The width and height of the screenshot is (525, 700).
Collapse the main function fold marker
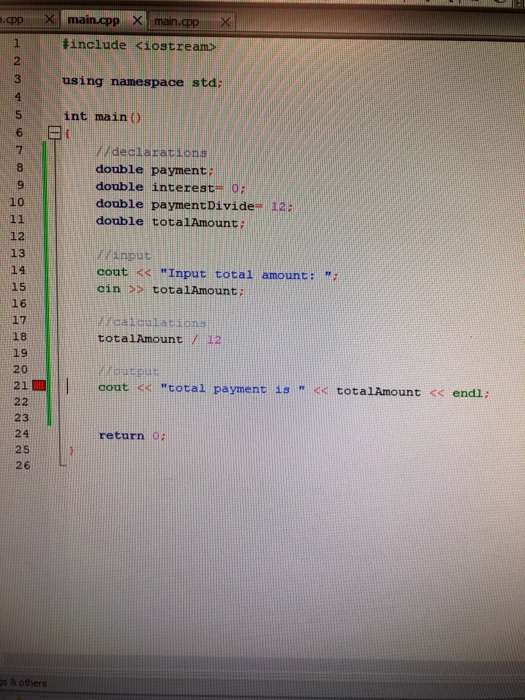[54, 133]
